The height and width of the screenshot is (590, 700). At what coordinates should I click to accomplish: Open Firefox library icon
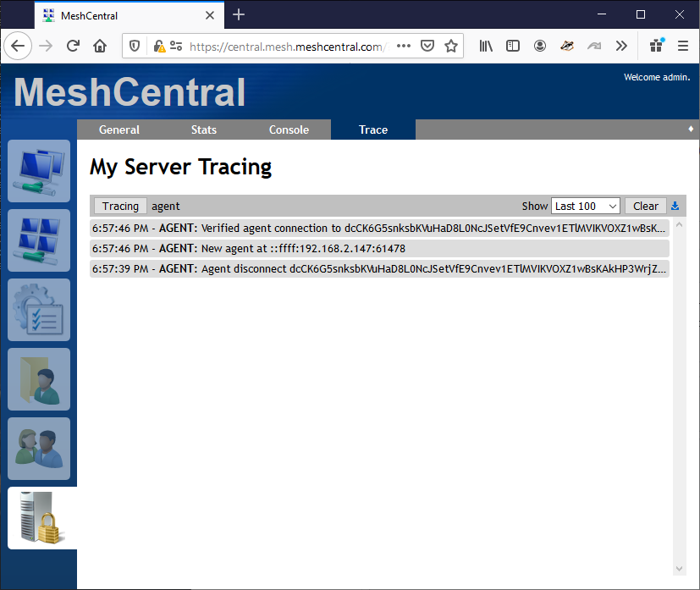(x=486, y=46)
